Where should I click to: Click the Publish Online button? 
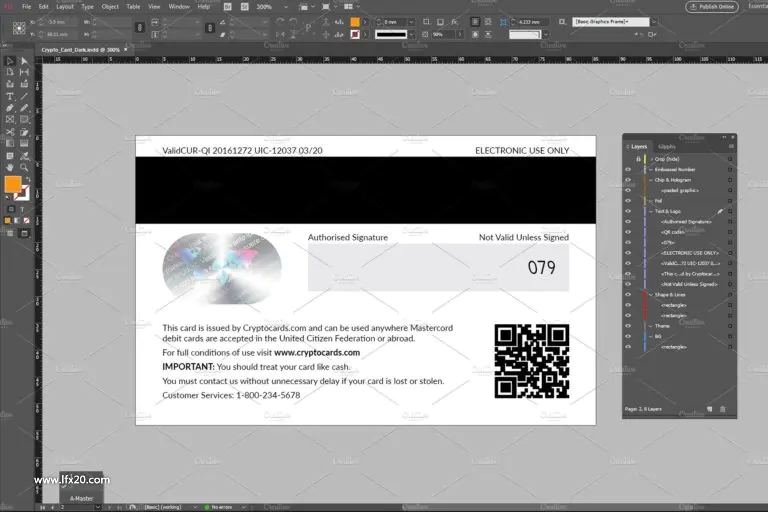[x=712, y=7]
